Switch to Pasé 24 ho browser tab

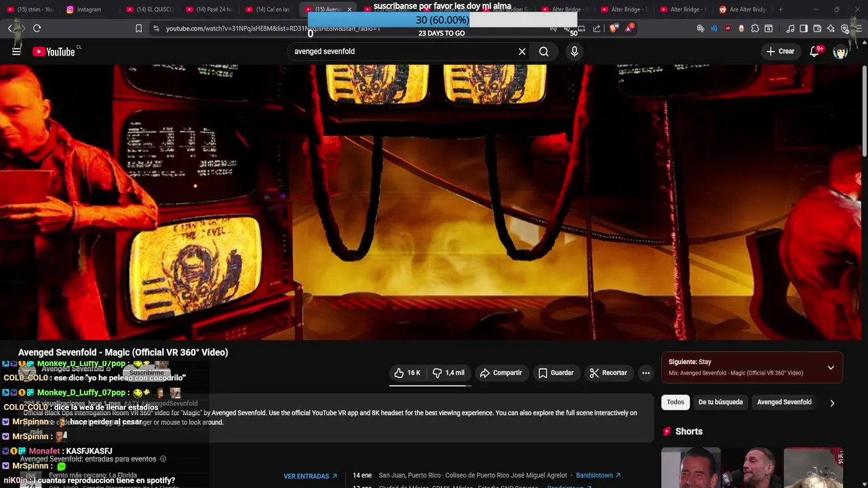[x=209, y=9]
